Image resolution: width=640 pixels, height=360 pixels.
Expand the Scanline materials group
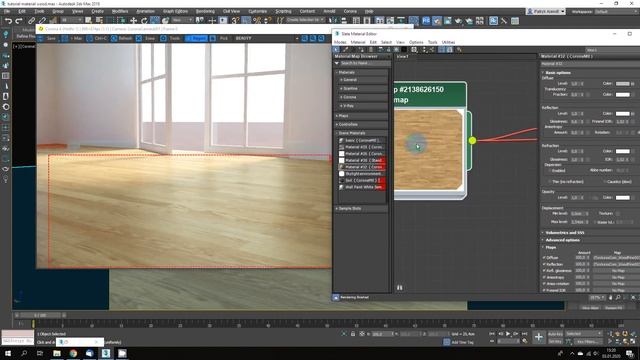(x=362, y=89)
